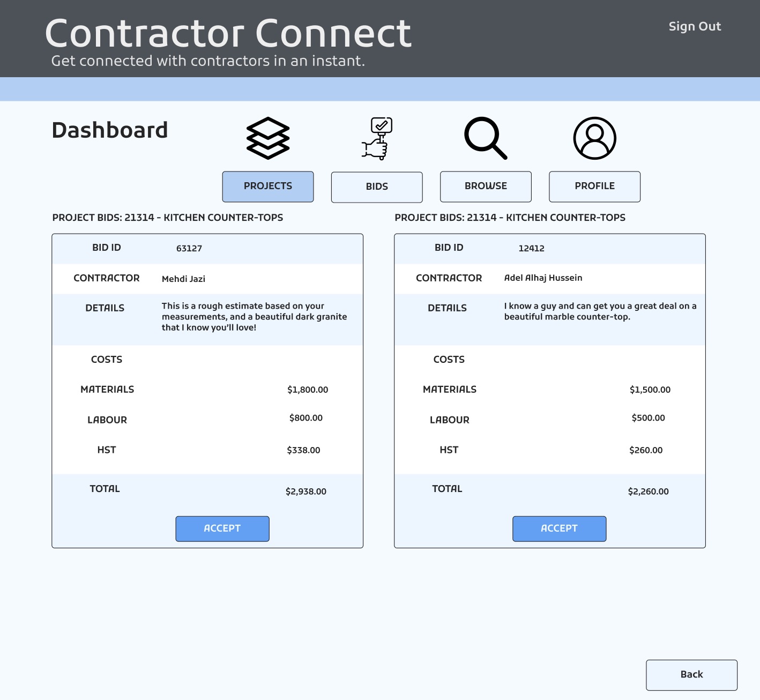Click the $2,260.00 total amount
Viewport: 760px width, 700px height.
[648, 492]
